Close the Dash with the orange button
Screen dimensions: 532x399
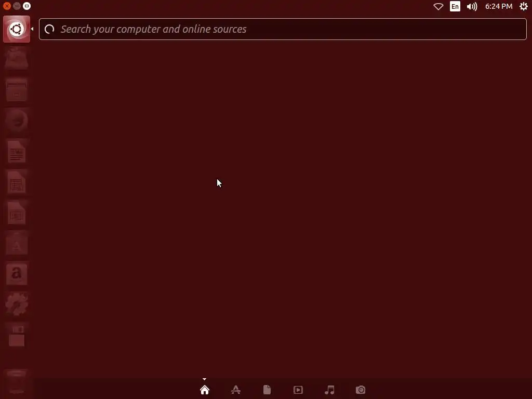(x=7, y=6)
